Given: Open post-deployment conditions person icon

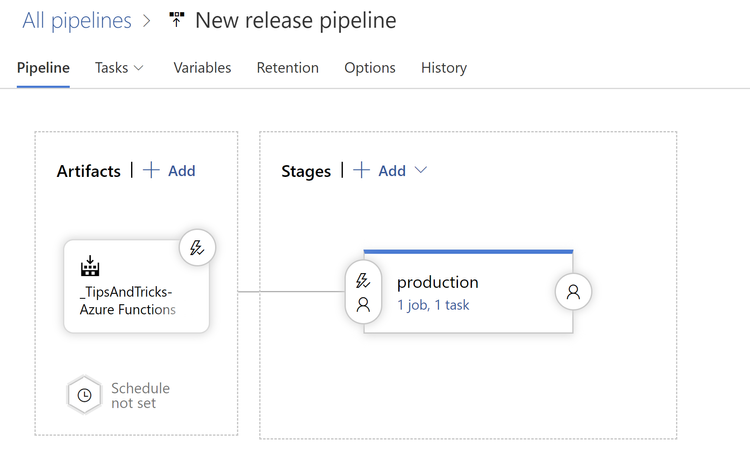Looking at the screenshot, I should [x=573, y=292].
